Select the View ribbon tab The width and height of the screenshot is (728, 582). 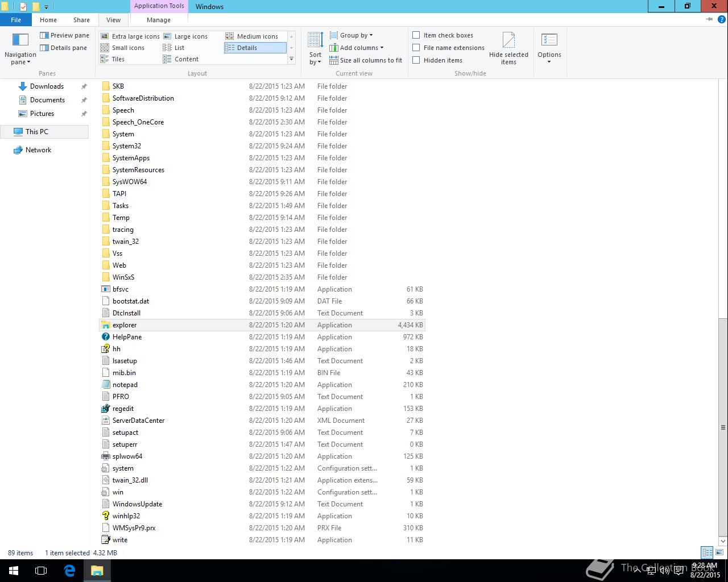[113, 20]
